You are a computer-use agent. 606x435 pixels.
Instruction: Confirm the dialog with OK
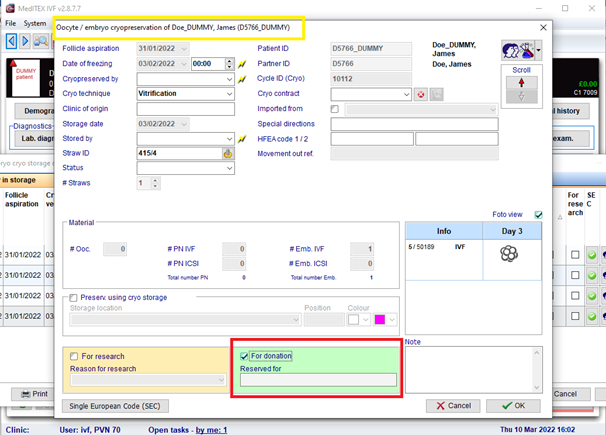[x=513, y=406]
